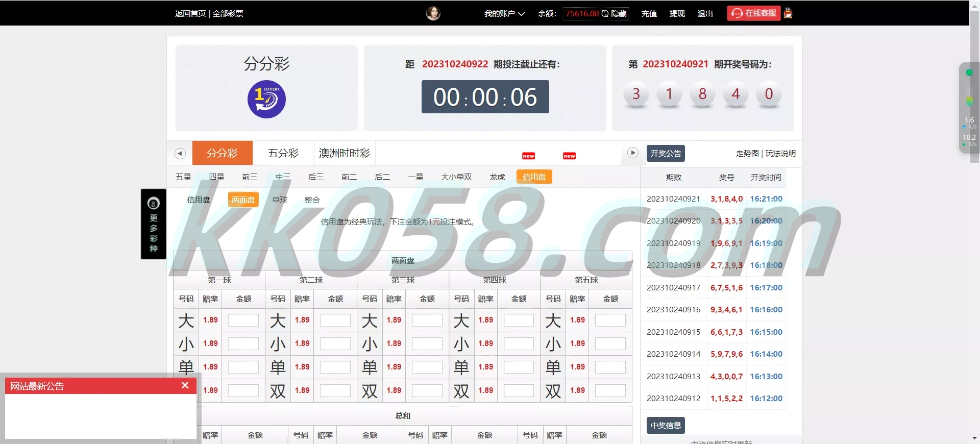Select the 前二 play type
This screenshot has width=980, height=444.
pos(349,177)
